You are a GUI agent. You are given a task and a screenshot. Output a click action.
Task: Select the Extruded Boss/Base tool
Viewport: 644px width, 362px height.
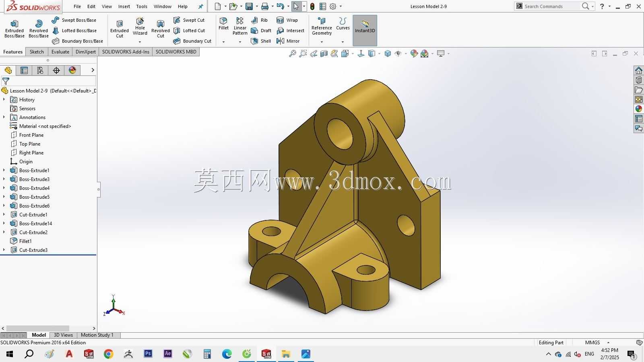pos(14,29)
